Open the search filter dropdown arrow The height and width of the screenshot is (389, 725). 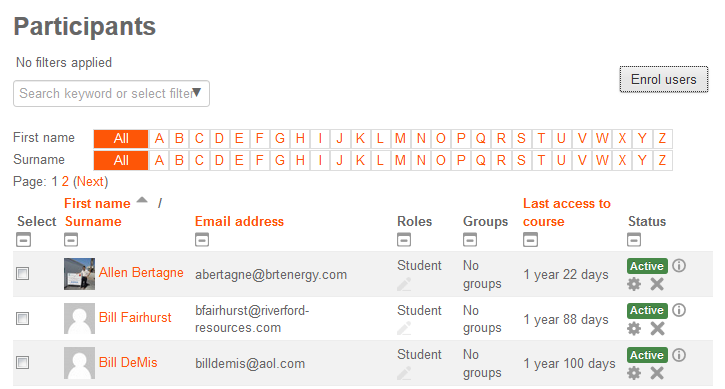(x=197, y=93)
